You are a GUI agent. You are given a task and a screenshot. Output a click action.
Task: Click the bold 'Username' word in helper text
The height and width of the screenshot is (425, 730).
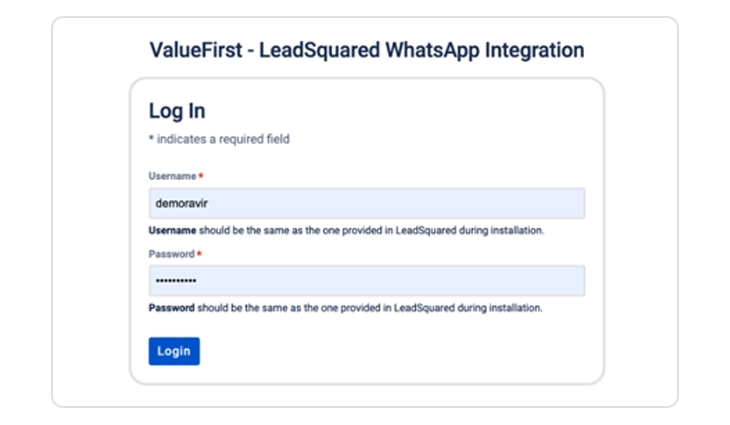coord(171,230)
